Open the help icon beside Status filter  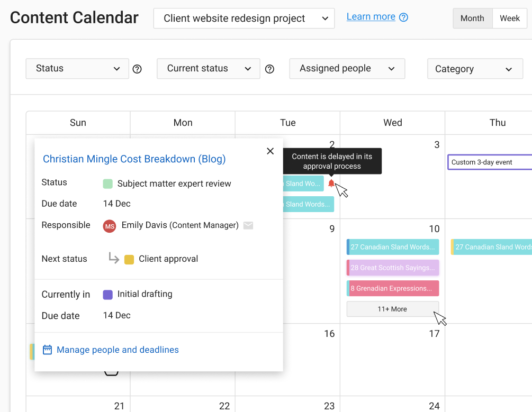[x=137, y=69]
